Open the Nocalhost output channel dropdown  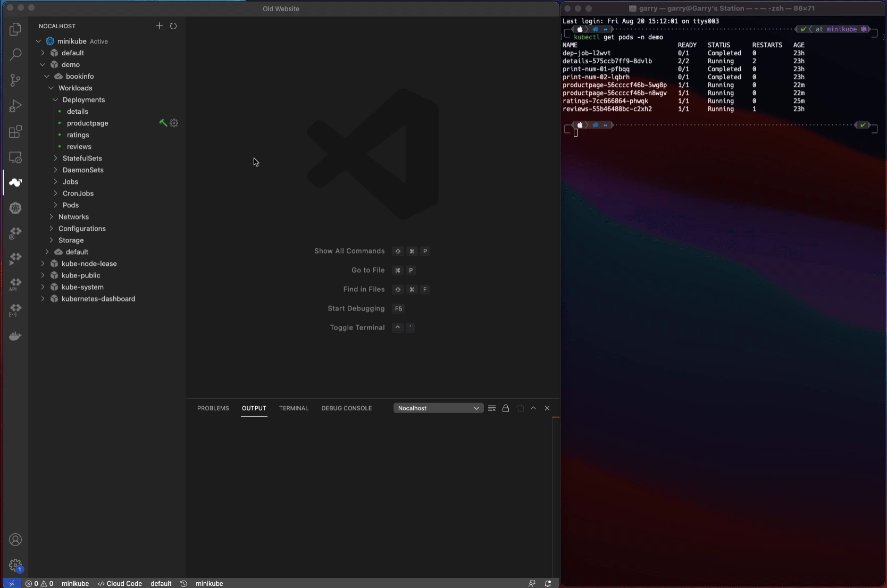point(438,408)
